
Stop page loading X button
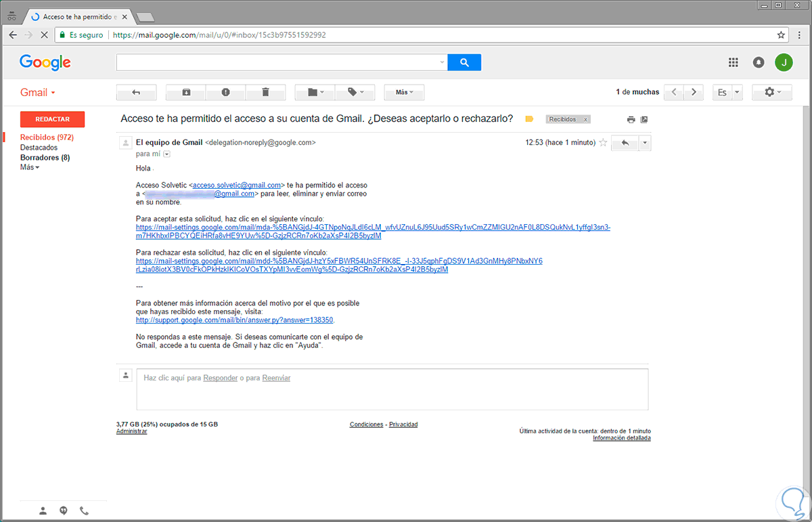45,35
